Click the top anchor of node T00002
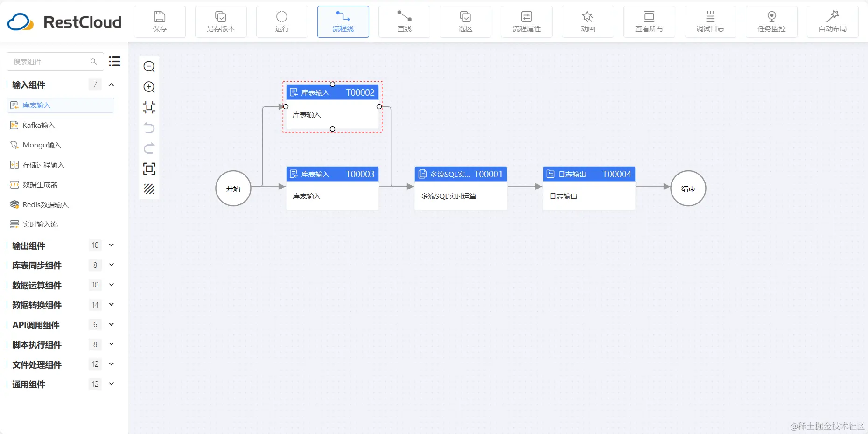868x434 pixels. (x=333, y=84)
